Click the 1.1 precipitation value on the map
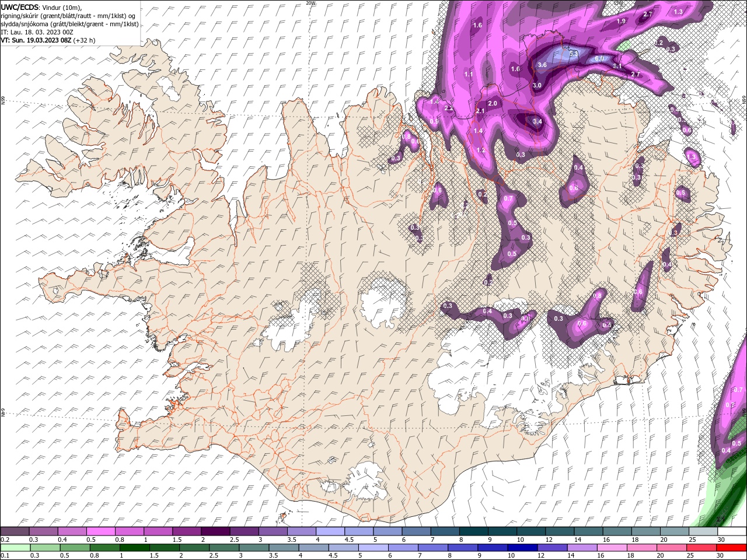The height and width of the screenshot is (560, 747). click(469, 74)
